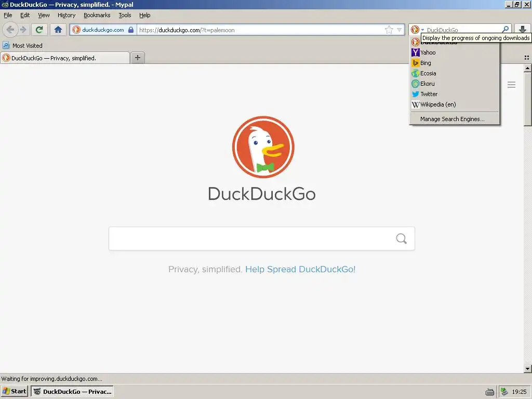Screen dimensions: 532x399
Task: Choose Twitter search engine
Action: [455, 94]
